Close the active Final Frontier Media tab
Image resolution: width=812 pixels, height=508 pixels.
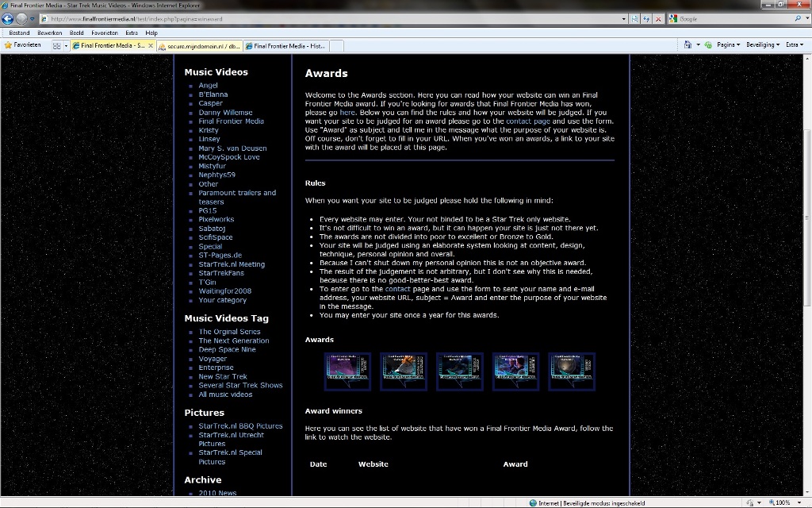[x=151, y=45]
